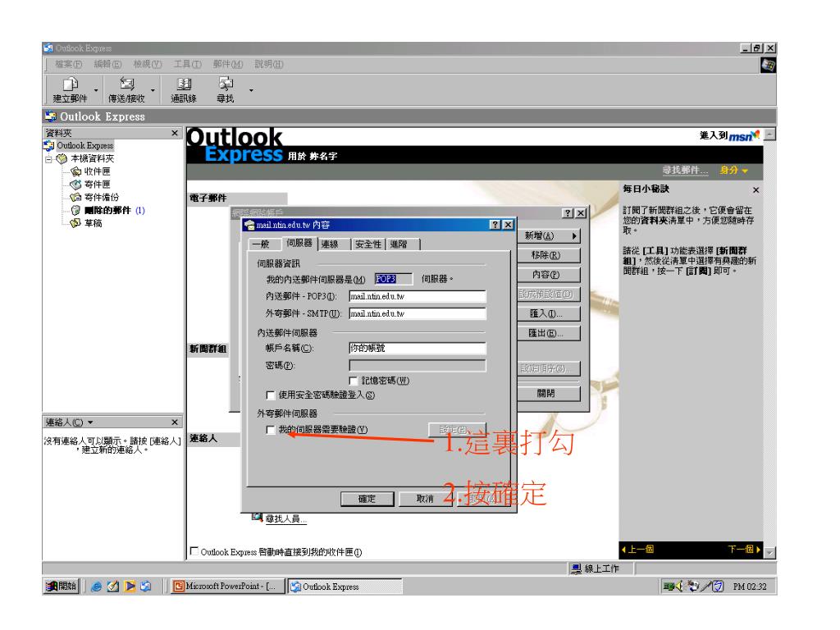Toggle 記憶密碼 checkbox

[354, 381]
